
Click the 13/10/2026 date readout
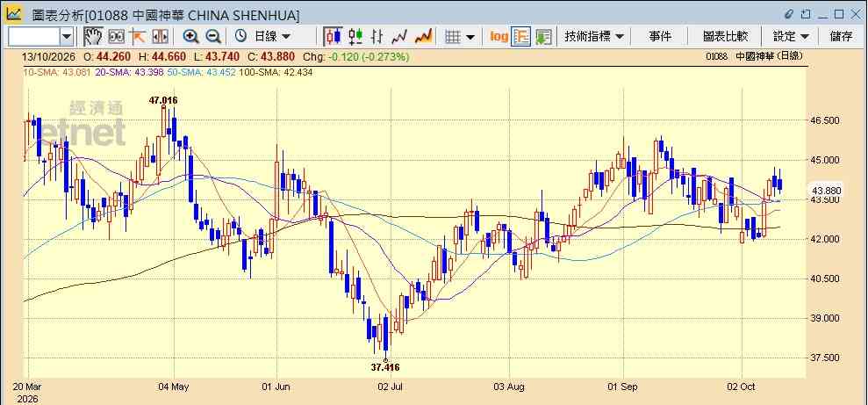point(49,57)
